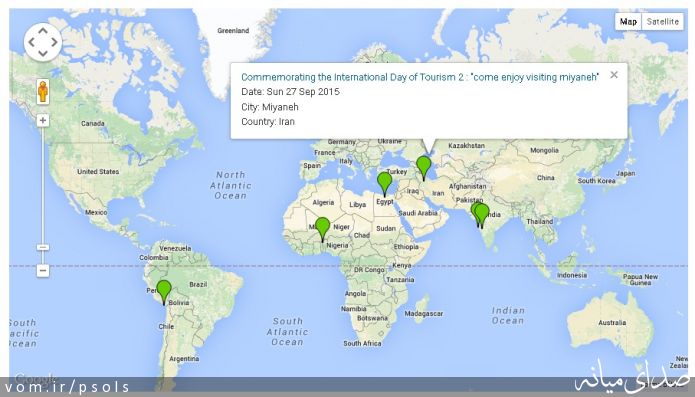695x397 pixels.
Task: Click the North Atlantic Ocean label
Action: point(230,185)
